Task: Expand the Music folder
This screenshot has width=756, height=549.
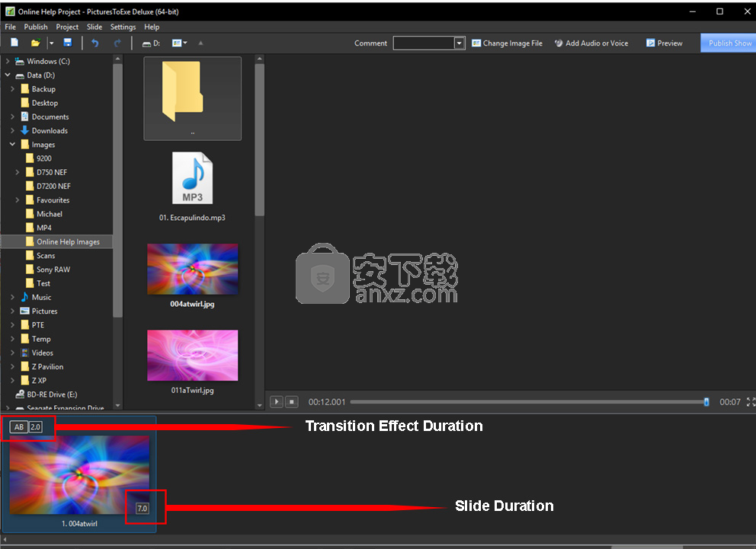Action: click(12, 297)
